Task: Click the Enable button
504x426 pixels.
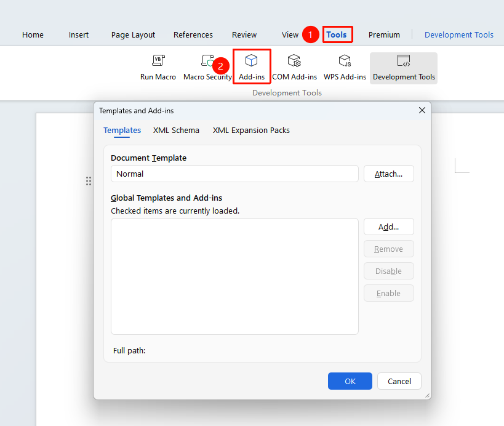Action: click(x=388, y=294)
